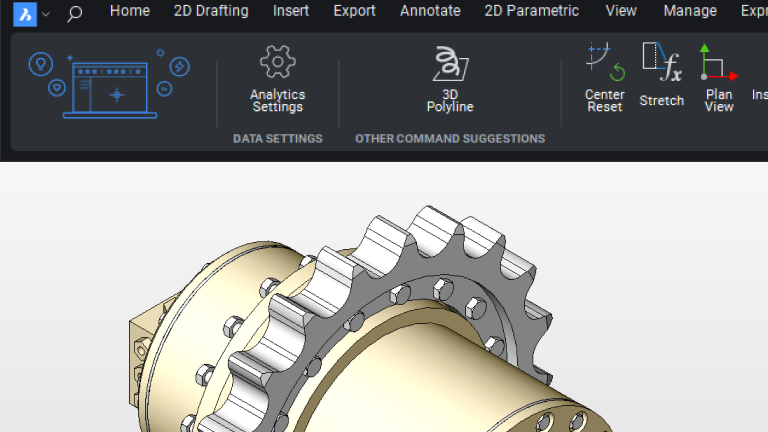Click the command assistant laptop illustration

click(110, 90)
